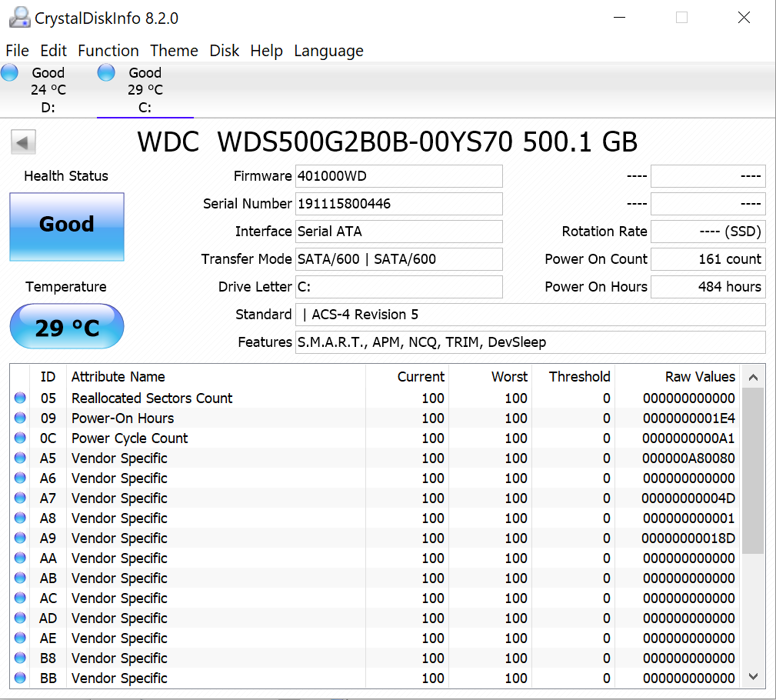Select the D: drive status orb
The height and width of the screenshot is (700, 776).
pyautogui.click(x=10, y=73)
